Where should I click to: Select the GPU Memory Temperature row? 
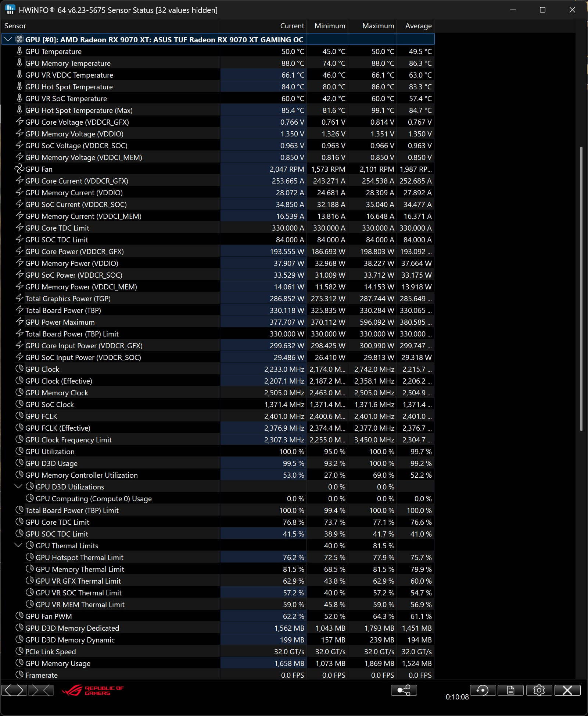click(x=217, y=63)
